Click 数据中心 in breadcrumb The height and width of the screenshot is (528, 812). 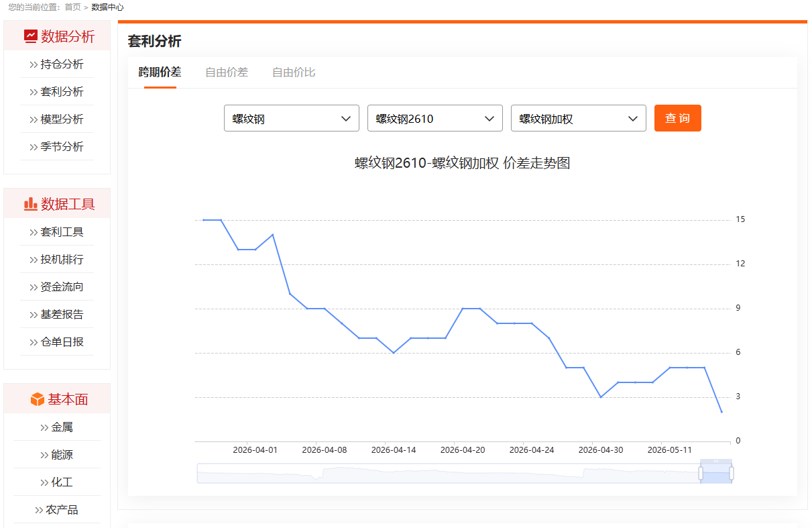[107, 7]
